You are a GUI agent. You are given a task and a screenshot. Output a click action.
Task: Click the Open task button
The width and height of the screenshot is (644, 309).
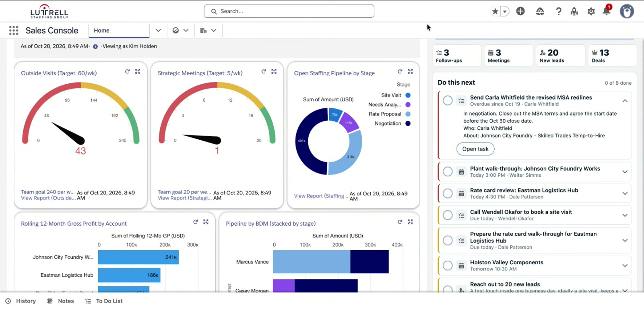[x=475, y=149]
